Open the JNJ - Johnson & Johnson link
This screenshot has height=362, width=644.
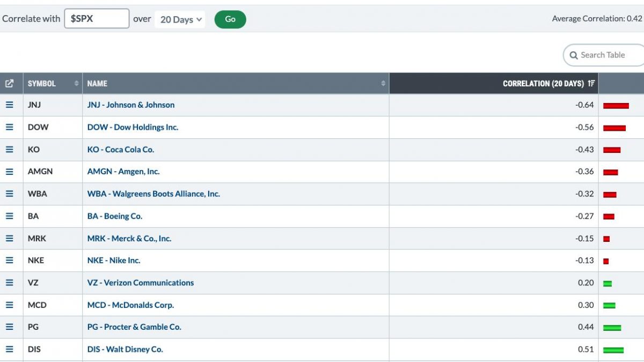tap(131, 105)
